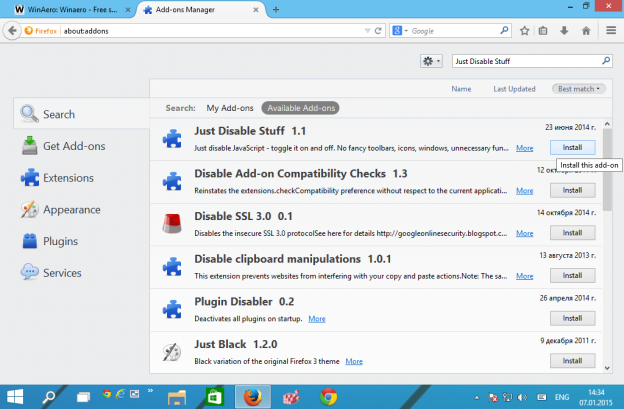This screenshot has height=409, width=624.
Task: Open More link for Disable Add-on Compatibility Checks
Action: pos(525,191)
